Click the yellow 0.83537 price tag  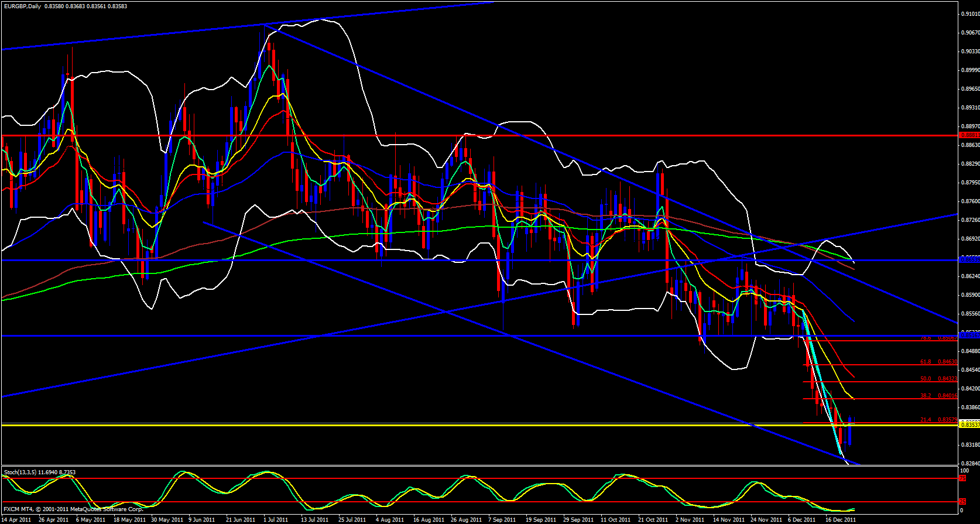pyautogui.click(x=969, y=425)
